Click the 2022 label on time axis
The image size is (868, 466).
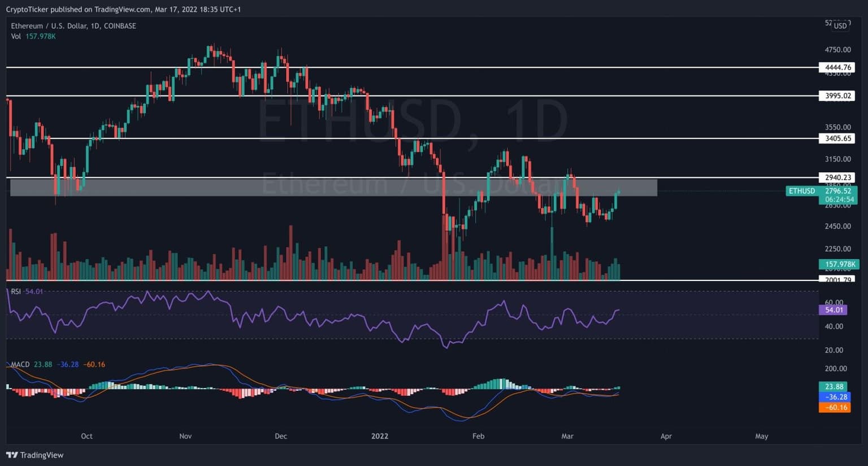pyautogui.click(x=380, y=436)
